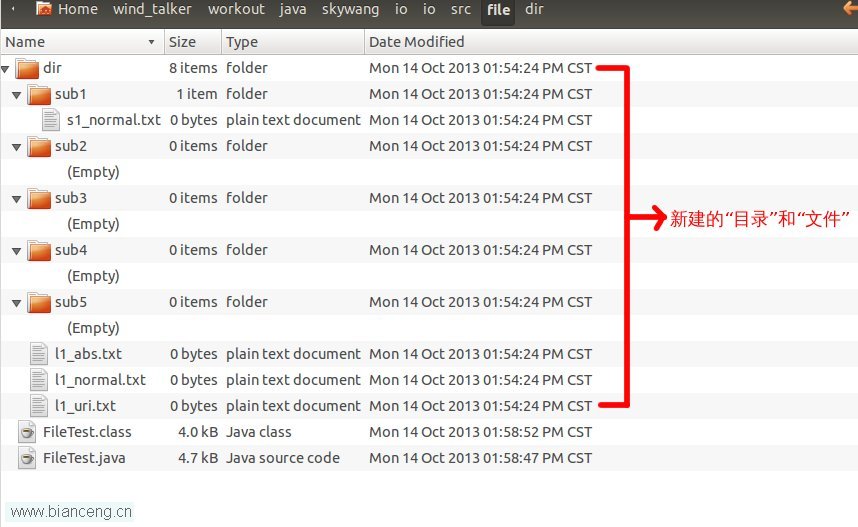Viewport: 858px width, 527px height.
Task: Navigate to src path segment
Action: click(461, 9)
